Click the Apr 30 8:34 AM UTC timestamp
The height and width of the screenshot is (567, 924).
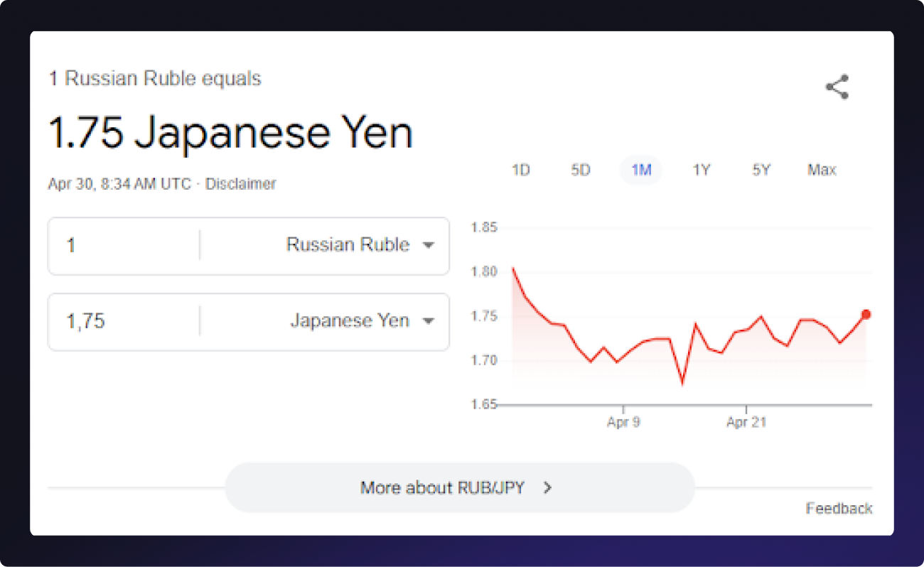[x=119, y=184]
